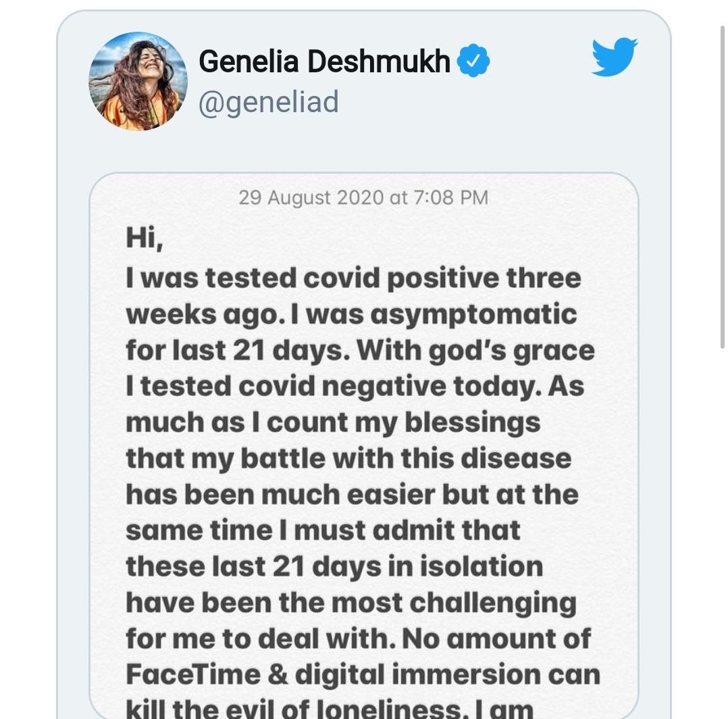Click the vertical scrollbar thumb

pyautogui.click(x=722, y=186)
